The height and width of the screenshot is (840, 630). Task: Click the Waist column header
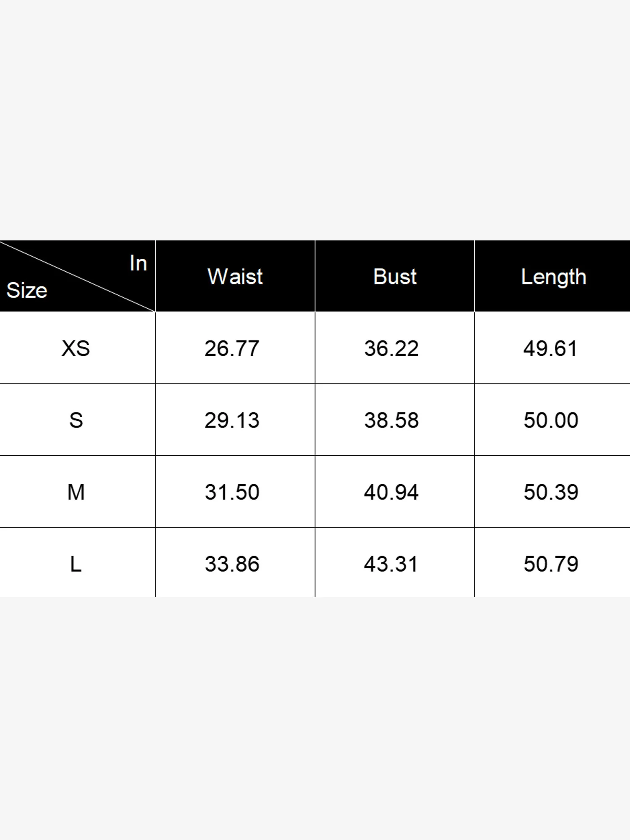point(235,277)
